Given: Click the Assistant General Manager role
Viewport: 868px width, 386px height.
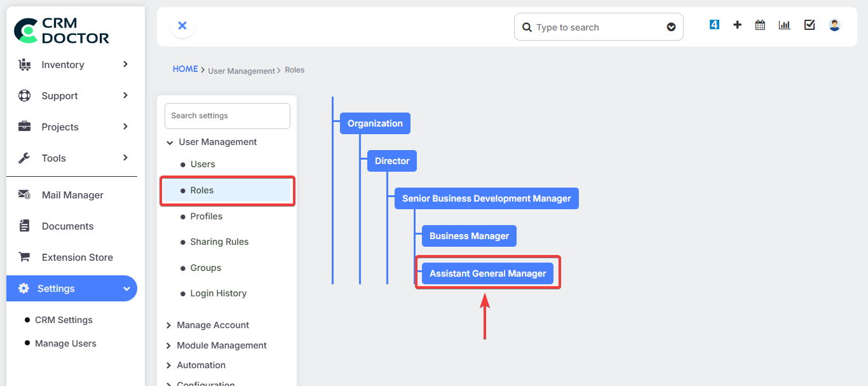Looking at the screenshot, I should 487,273.
